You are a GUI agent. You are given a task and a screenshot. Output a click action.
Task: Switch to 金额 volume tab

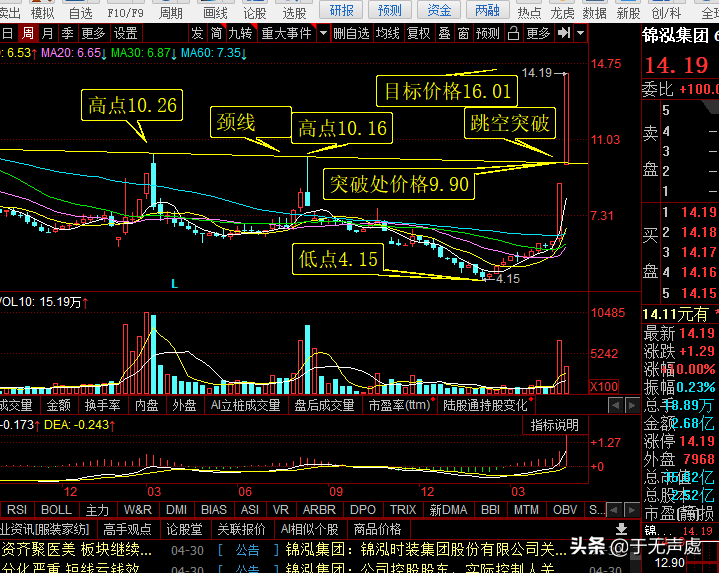point(59,405)
